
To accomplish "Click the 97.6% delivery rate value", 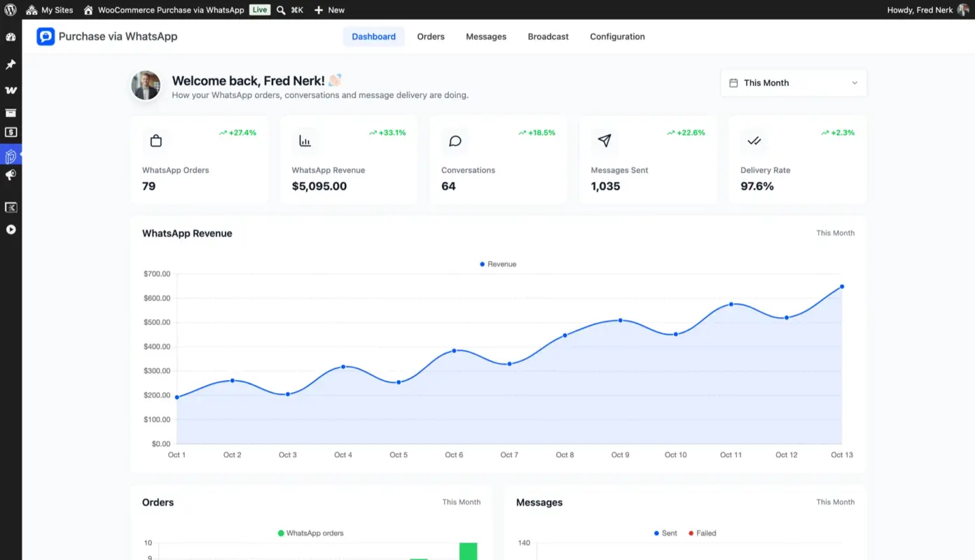I will click(x=757, y=186).
